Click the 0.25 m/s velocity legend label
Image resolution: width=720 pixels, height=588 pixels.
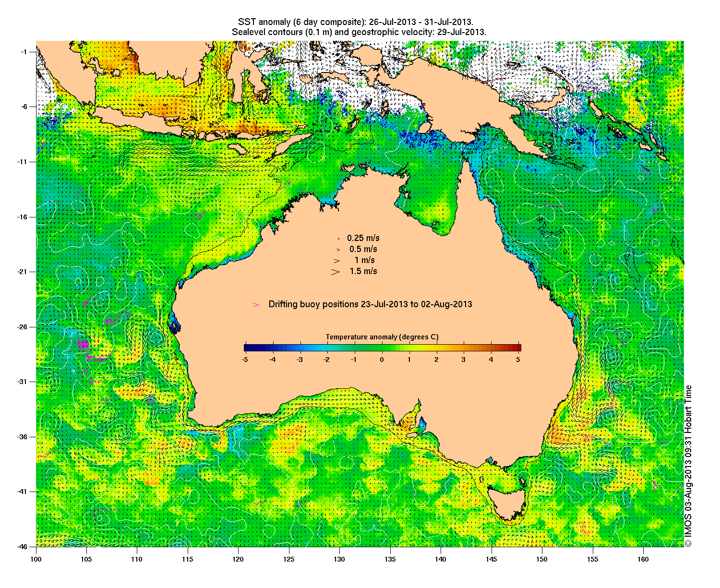click(x=363, y=238)
